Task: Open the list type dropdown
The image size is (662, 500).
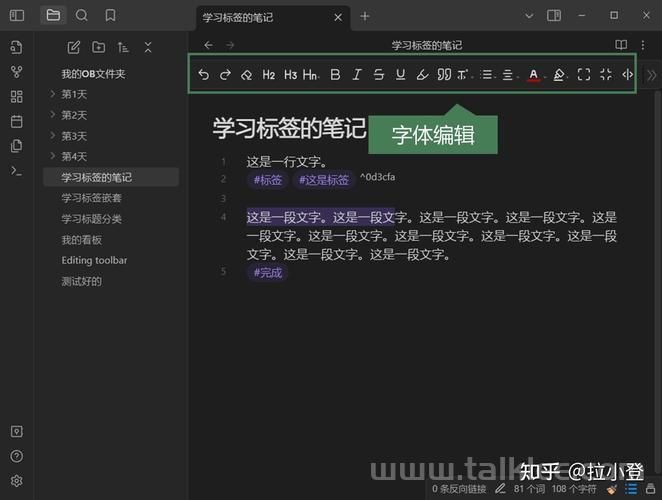Action: pos(487,75)
